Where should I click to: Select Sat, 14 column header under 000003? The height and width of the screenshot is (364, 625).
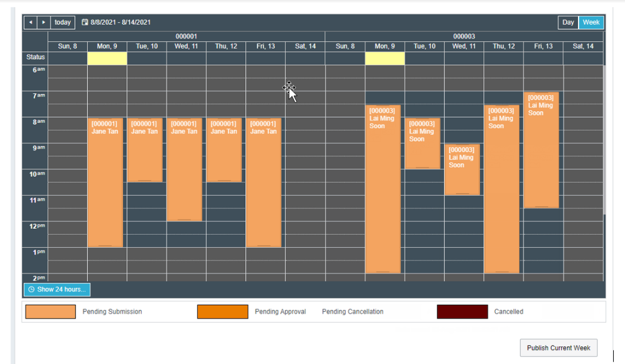click(583, 46)
